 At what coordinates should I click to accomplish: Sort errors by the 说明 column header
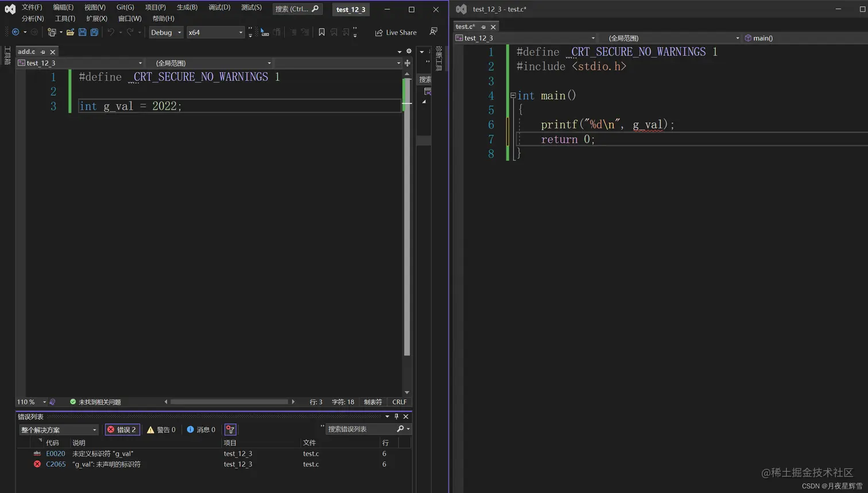coord(146,442)
